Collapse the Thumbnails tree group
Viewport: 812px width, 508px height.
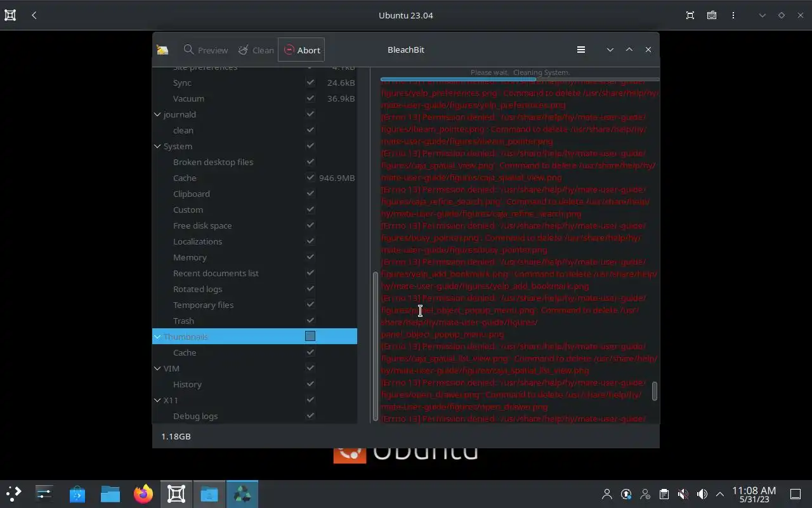(157, 337)
